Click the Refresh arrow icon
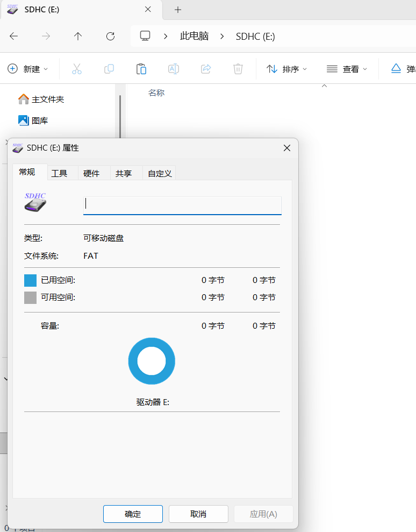The height and width of the screenshot is (532, 416). 110,36
